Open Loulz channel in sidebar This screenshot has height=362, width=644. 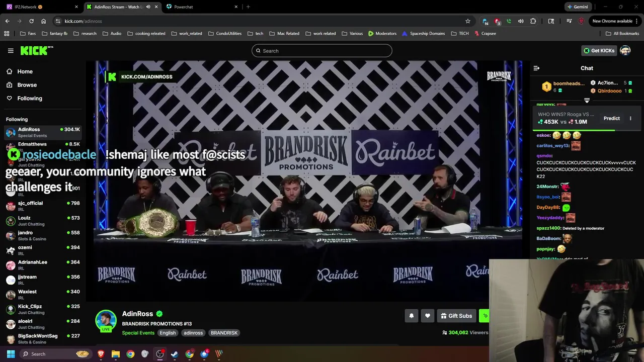tap(43, 221)
